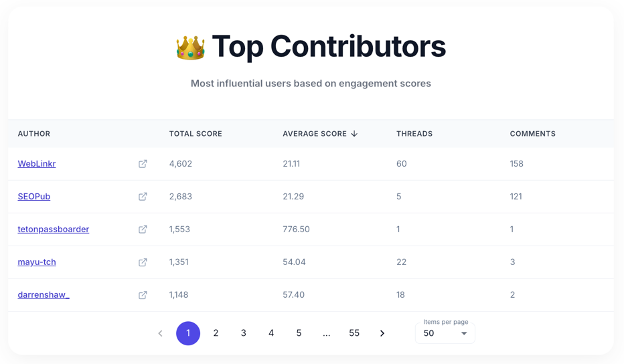Open the Items per page dropdown
This screenshot has width=624, height=364.
[445, 333]
